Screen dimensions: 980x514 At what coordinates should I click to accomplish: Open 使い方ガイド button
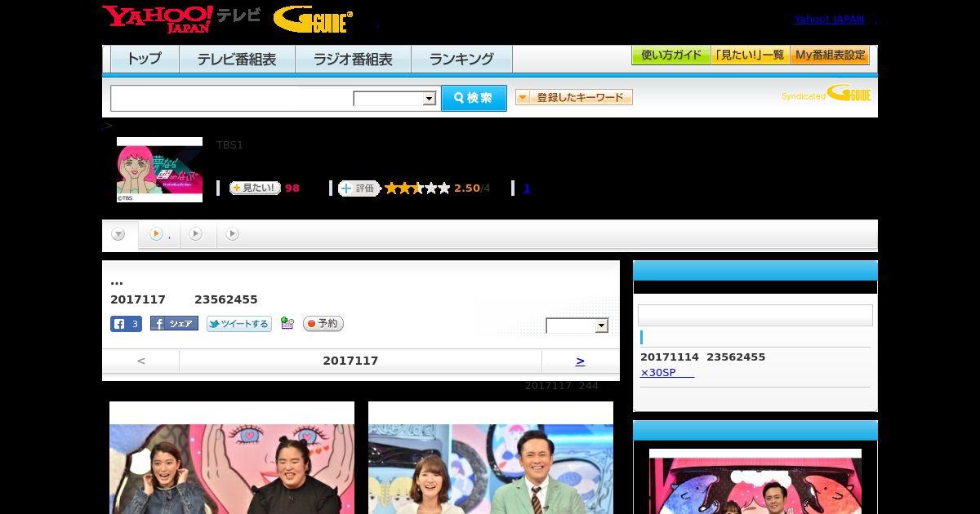[671, 55]
